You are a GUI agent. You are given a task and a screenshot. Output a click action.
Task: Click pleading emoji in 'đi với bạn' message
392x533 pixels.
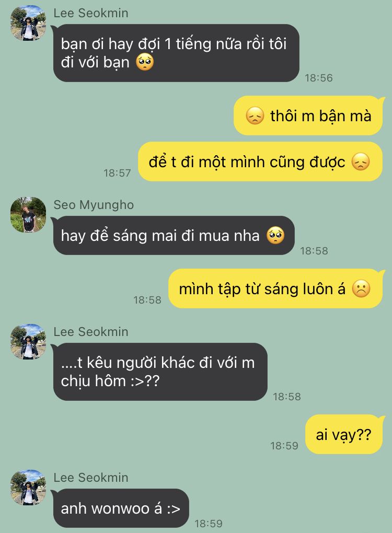[x=145, y=63]
